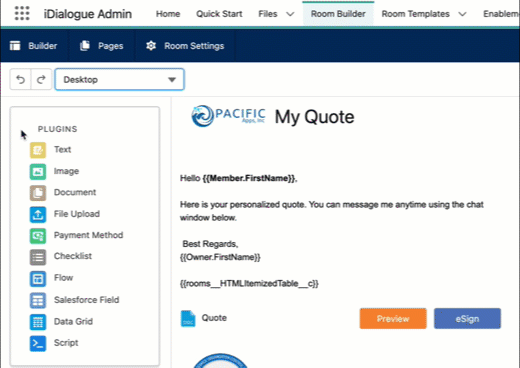Select the Checklist plugin label
This screenshot has height=368, width=520.
[73, 256]
